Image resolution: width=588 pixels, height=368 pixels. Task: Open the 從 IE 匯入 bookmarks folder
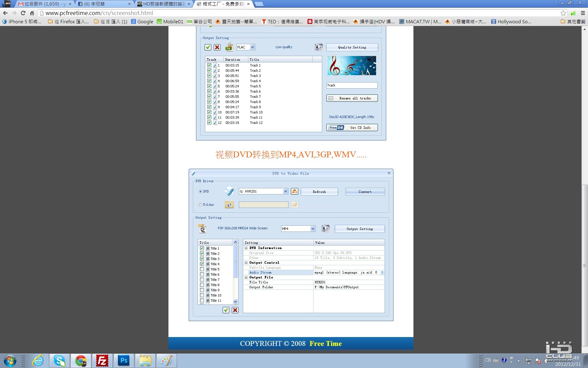click(x=111, y=21)
